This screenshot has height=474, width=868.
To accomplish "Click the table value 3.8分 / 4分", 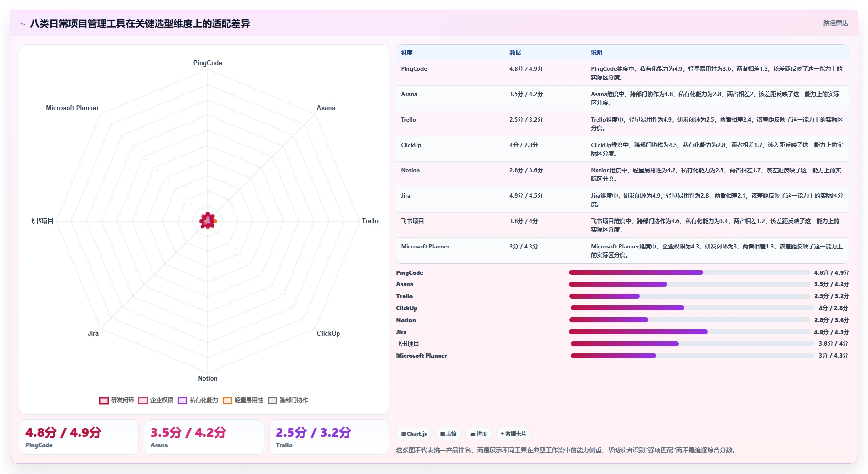I will pyautogui.click(x=524, y=221).
